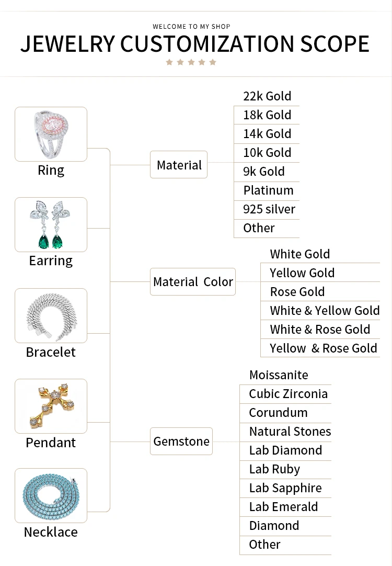Select the butterfly emerald Earring image
The height and width of the screenshot is (566, 392).
(x=51, y=224)
